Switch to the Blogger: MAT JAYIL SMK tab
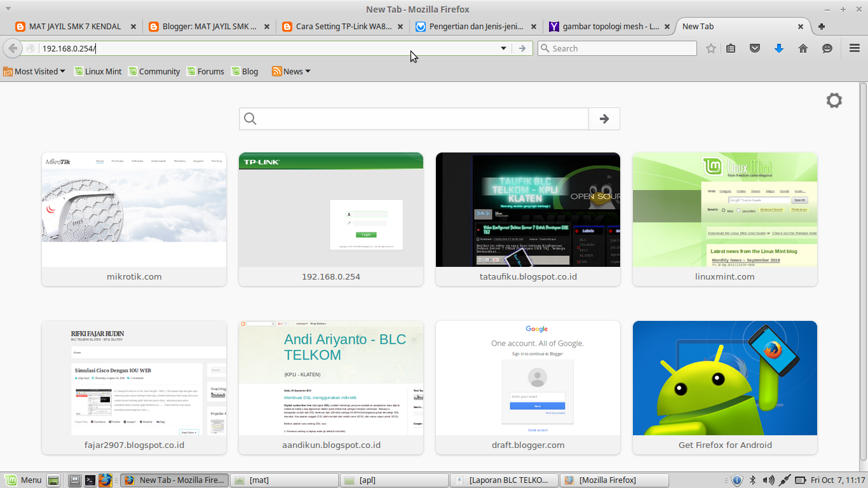Screen dimensions: 868x488 209,27
